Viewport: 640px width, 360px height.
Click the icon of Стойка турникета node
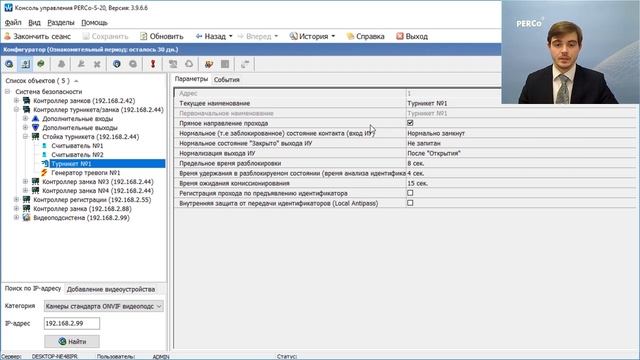click(x=36, y=136)
